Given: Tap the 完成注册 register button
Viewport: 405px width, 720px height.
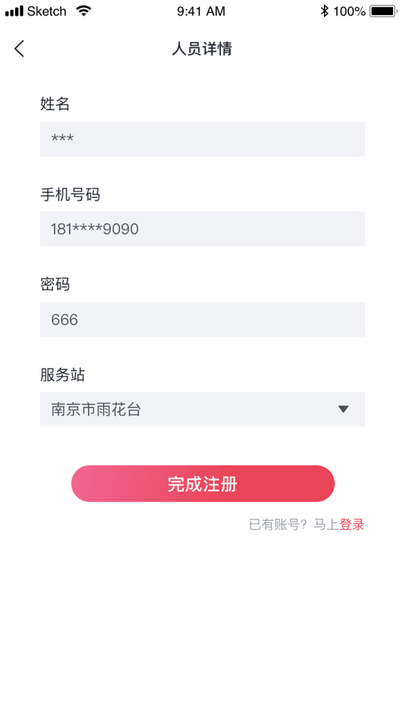Looking at the screenshot, I should (x=202, y=484).
